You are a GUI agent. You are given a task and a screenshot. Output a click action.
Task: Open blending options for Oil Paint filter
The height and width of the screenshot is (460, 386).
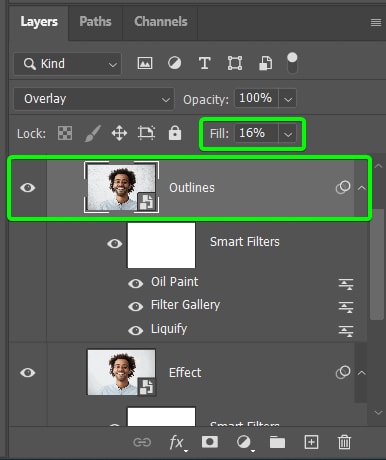point(346,284)
